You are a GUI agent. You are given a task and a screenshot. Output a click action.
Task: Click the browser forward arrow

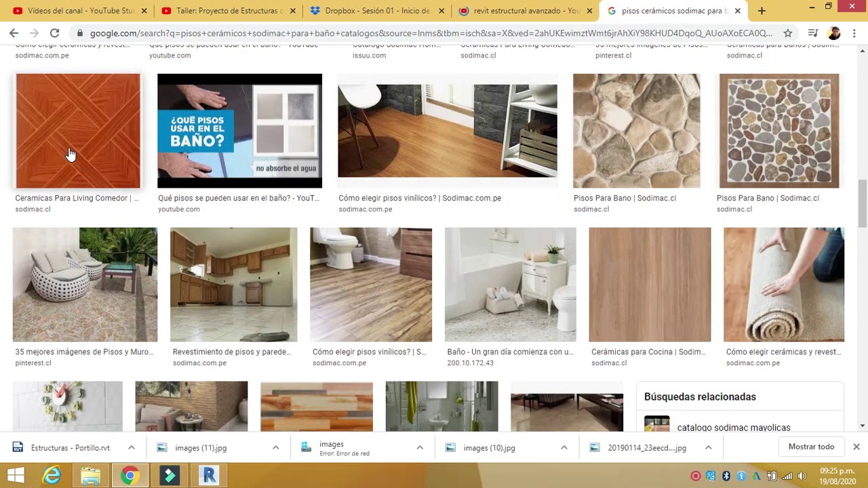(x=34, y=33)
